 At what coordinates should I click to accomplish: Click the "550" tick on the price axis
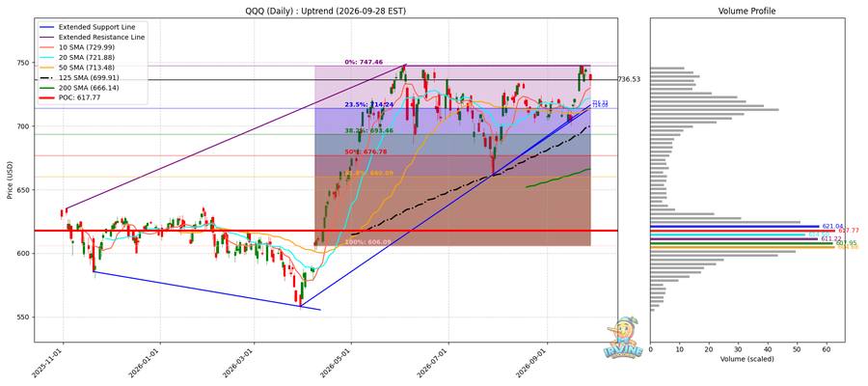coord(25,317)
